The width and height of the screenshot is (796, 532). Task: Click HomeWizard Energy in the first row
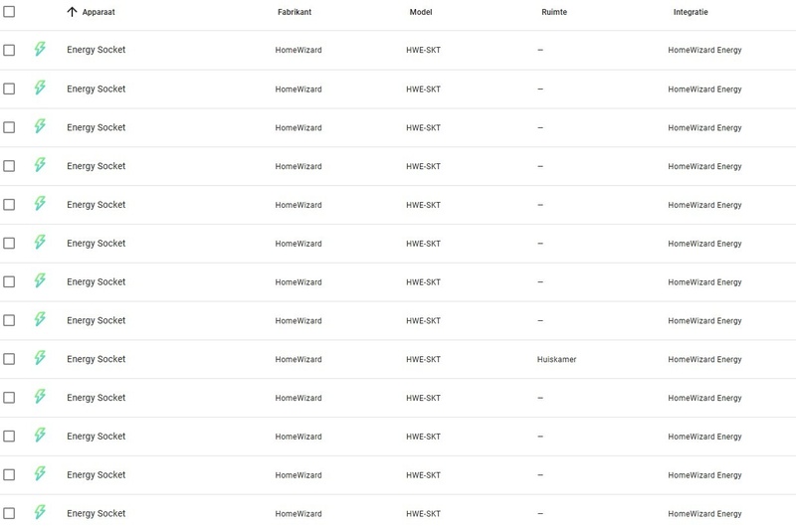click(704, 50)
